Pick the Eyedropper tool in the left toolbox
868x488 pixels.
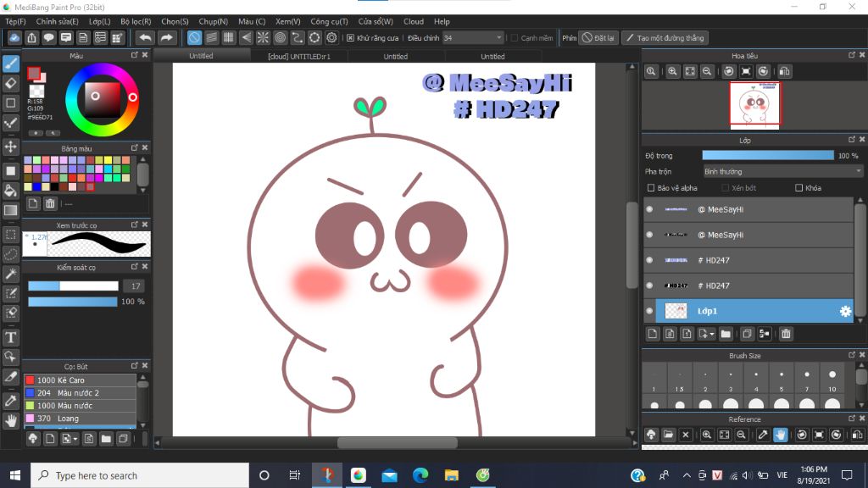coord(10,401)
